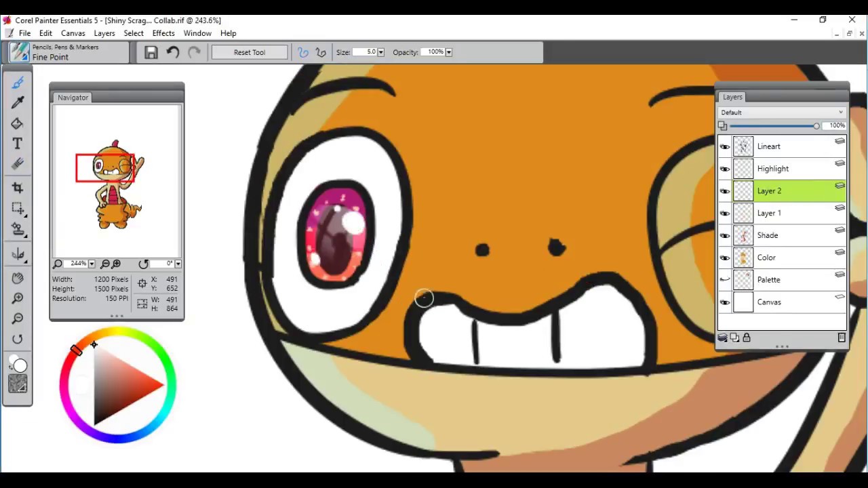Hide Layer 1 via eye icon
This screenshot has width=868, height=488.
[x=725, y=213]
